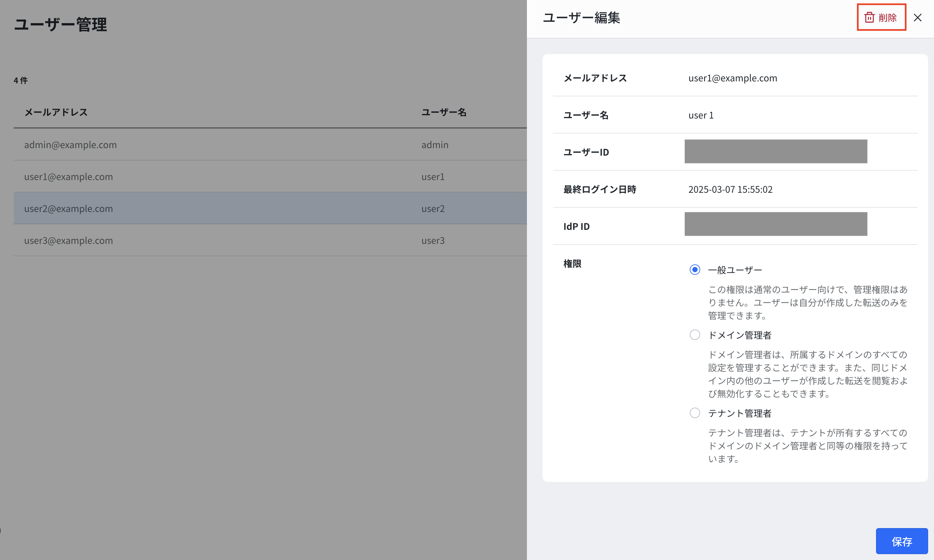Select user1@example.com row in the table
934x560 pixels.
pyautogui.click(x=270, y=176)
